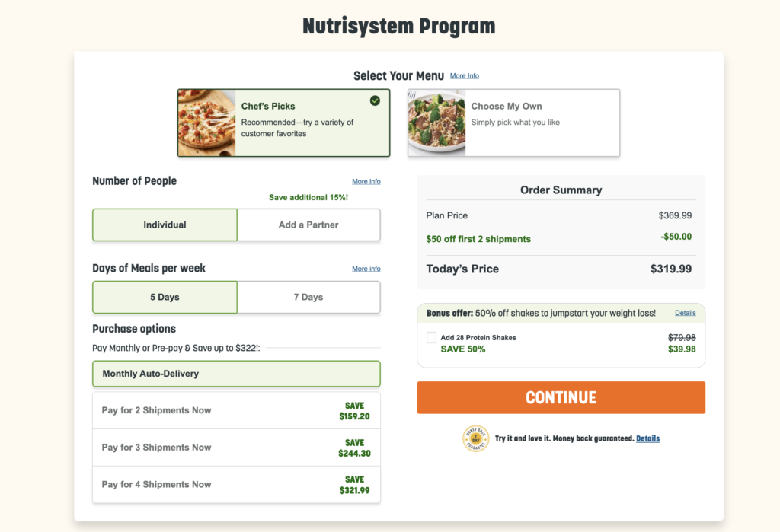Open the Bonus offer Details link
This screenshot has height=532, width=780.
pyautogui.click(x=686, y=313)
